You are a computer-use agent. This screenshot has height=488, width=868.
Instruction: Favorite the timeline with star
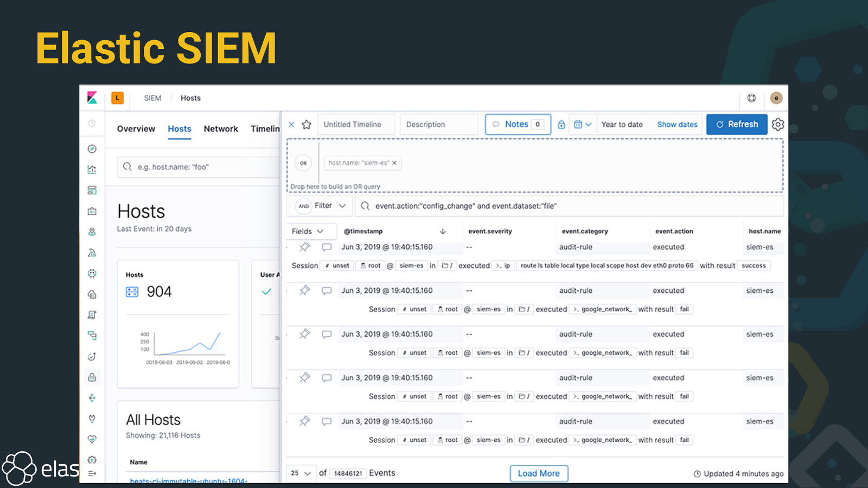coord(307,125)
